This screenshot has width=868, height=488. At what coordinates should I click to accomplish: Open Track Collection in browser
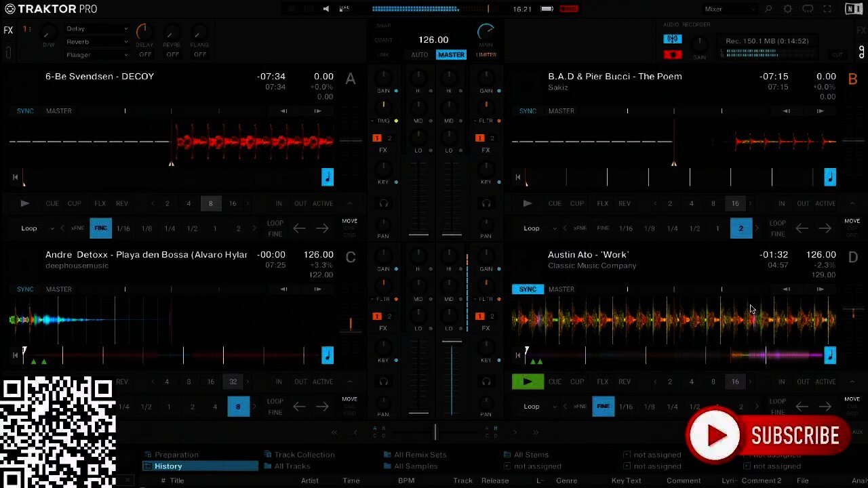(304, 455)
